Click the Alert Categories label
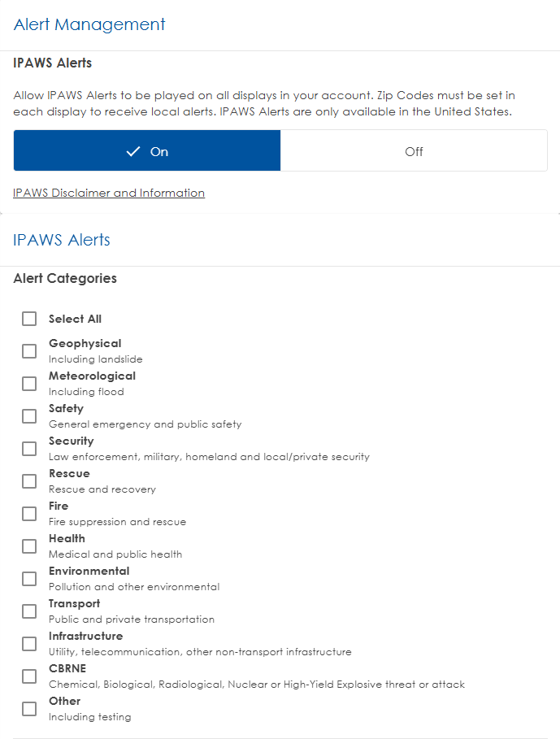Screen dimensions: 560x739 (65, 278)
